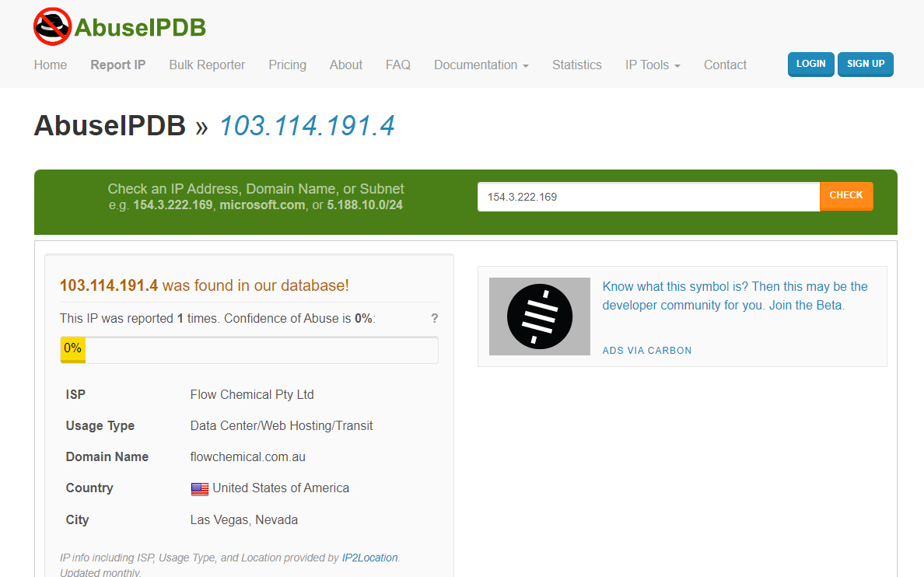Go to the Report IP page

coord(118,65)
